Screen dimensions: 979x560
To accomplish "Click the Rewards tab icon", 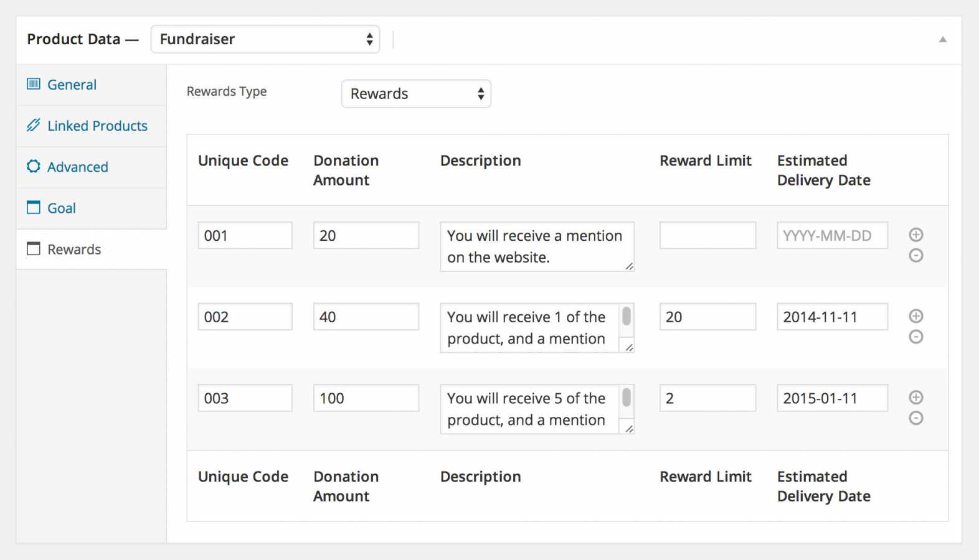I will (x=34, y=248).
